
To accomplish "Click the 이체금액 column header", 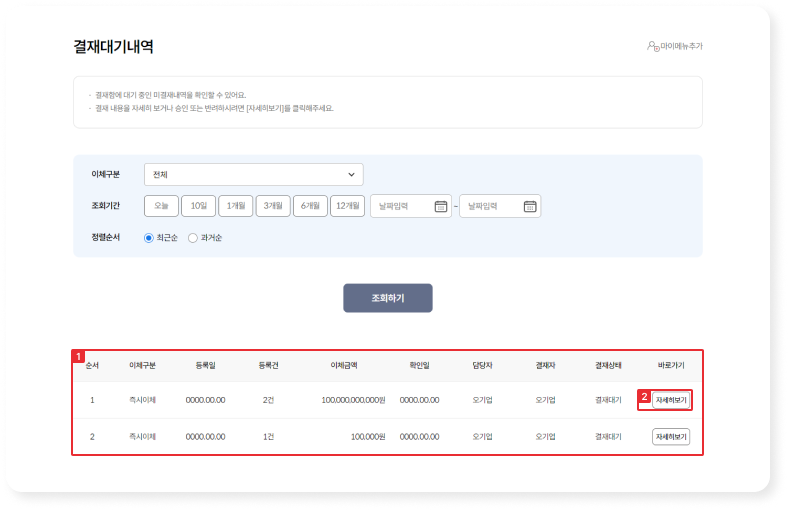I will coord(344,365).
